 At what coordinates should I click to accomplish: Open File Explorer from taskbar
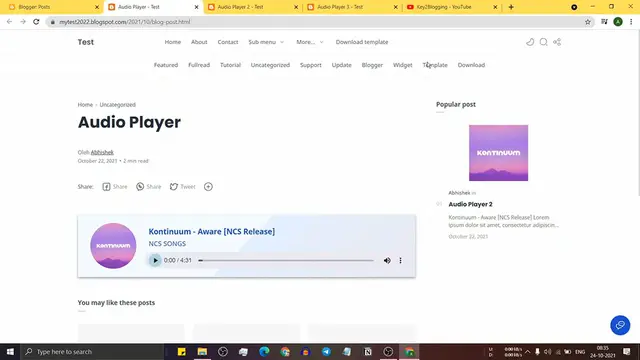(202, 351)
